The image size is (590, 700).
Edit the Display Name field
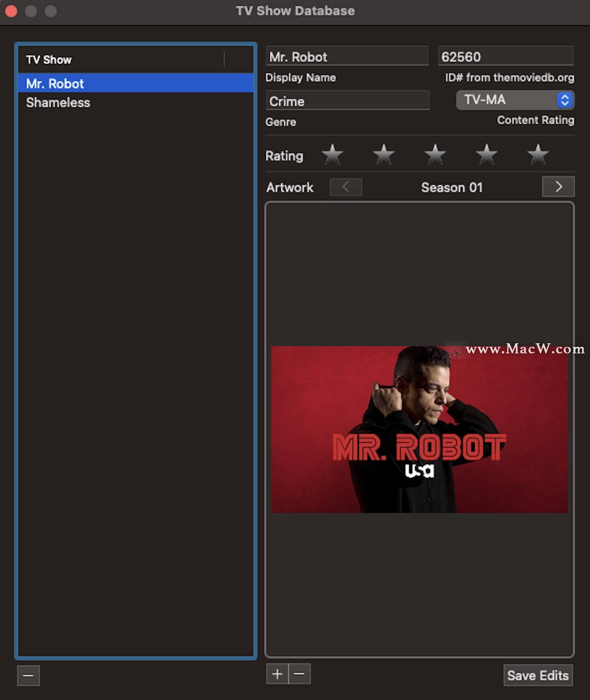pyautogui.click(x=347, y=56)
